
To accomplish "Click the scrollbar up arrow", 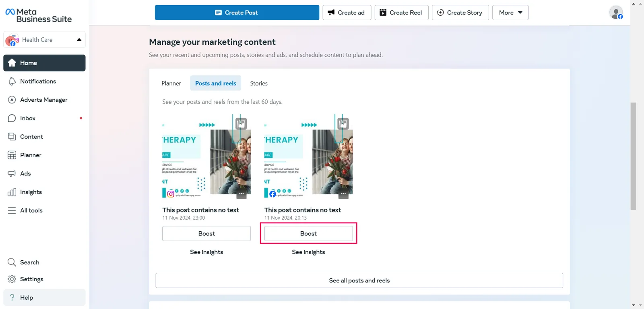I will click(x=634, y=4).
